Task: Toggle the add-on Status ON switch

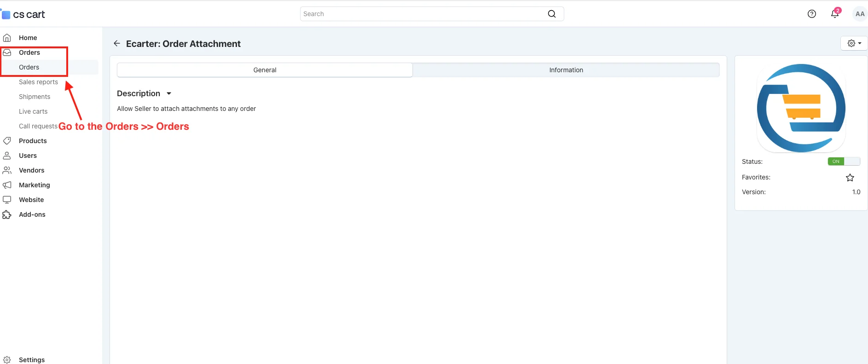Action: (x=843, y=162)
